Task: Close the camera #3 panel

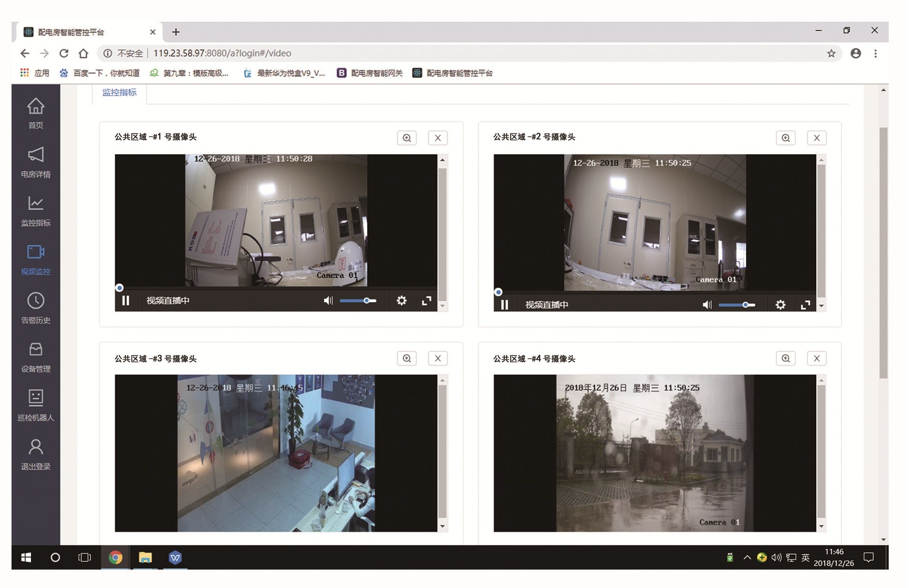Action: [438, 358]
